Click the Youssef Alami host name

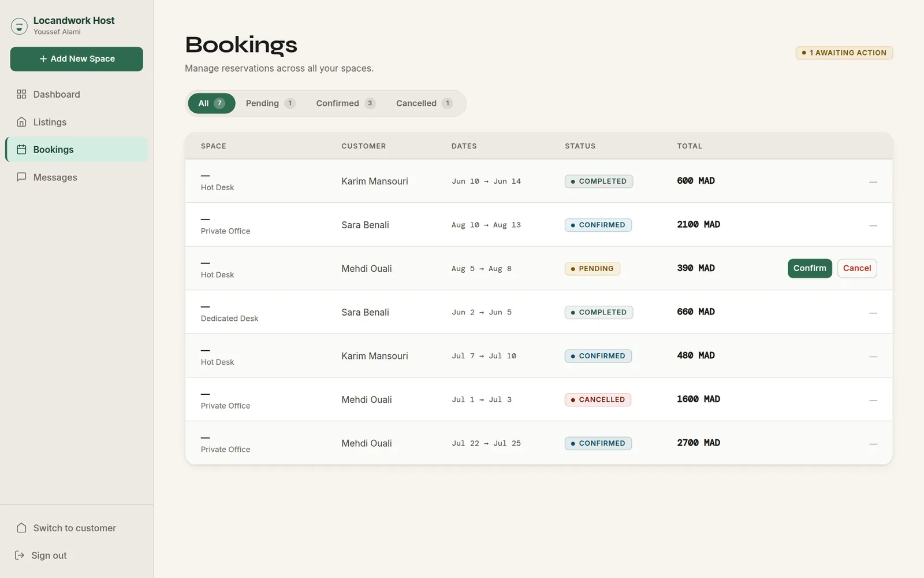pyautogui.click(x=57, y=32)
